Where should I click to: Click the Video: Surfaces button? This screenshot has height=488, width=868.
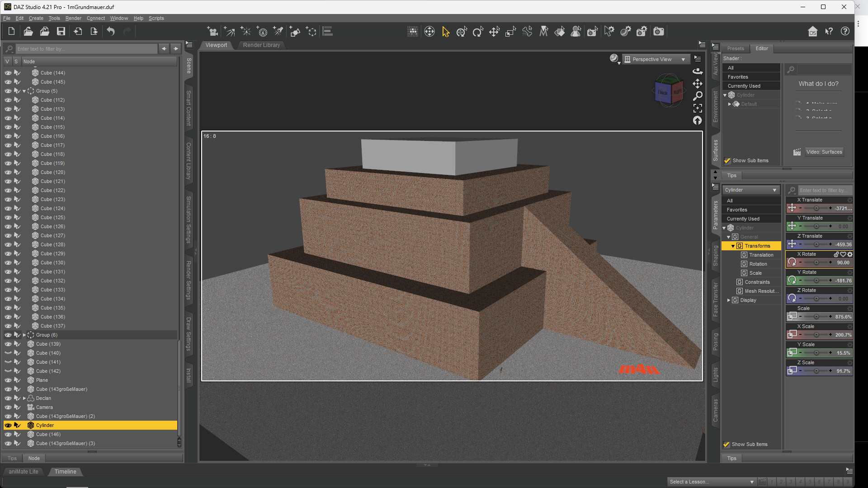click(824, 152)
